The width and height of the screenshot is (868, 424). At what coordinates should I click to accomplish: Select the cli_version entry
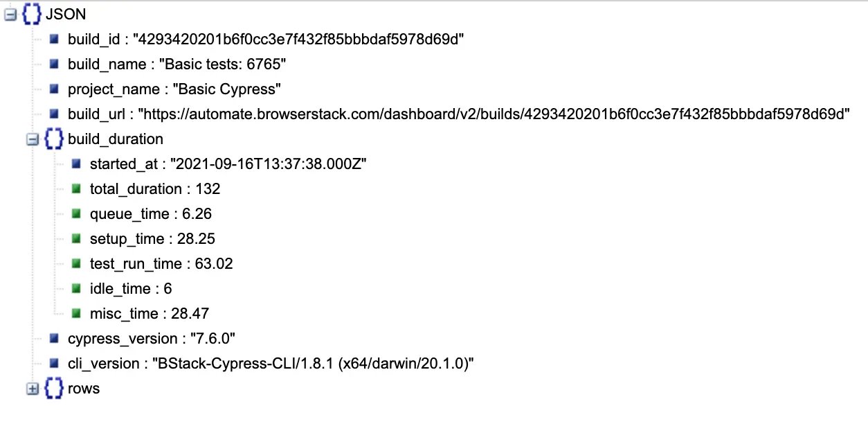click(x=270, y=364)
